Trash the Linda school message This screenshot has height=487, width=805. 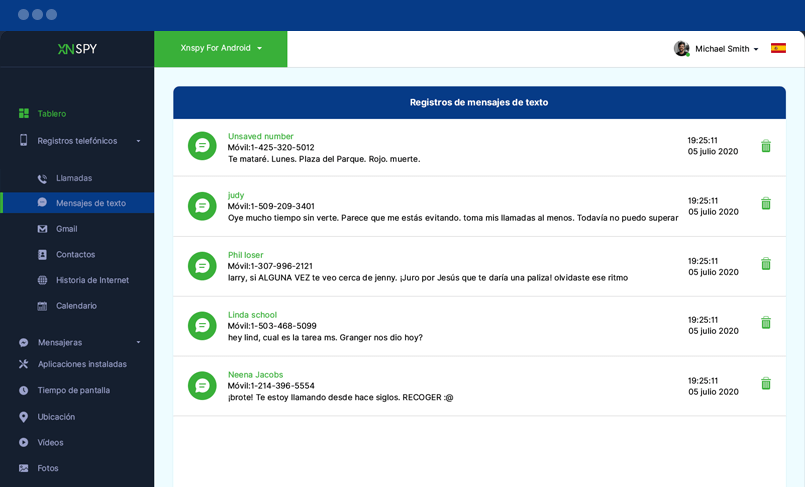coord(766,323)
